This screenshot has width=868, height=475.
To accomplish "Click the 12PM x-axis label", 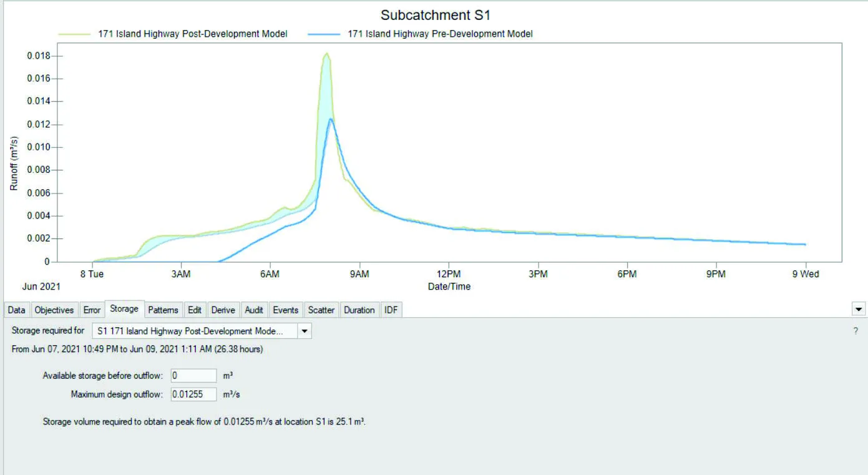I will [x=449, y=274].
